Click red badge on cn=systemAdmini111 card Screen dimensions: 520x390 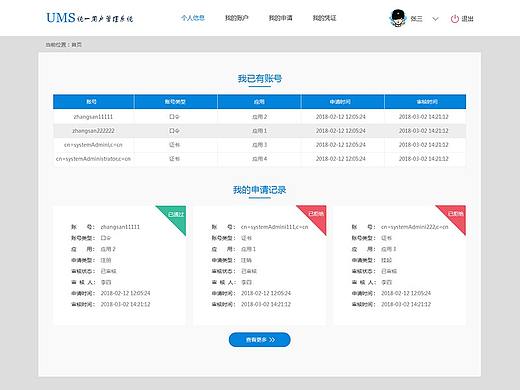click(x=315, y=215)
